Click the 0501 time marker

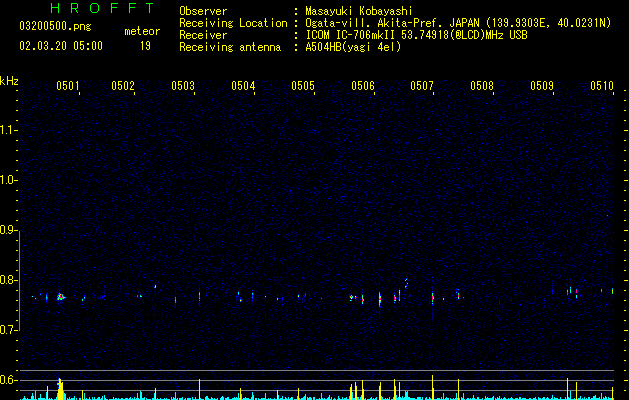tap(68, 86)
